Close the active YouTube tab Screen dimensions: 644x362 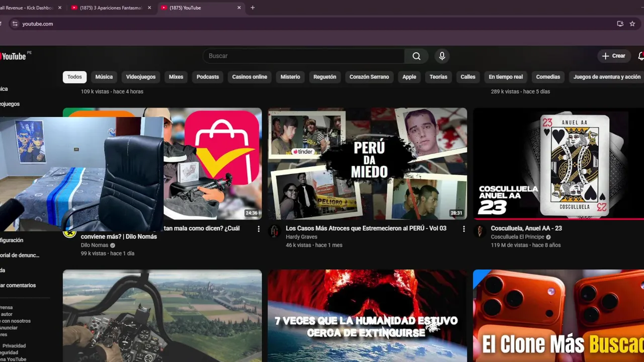(x=239, y=8)
